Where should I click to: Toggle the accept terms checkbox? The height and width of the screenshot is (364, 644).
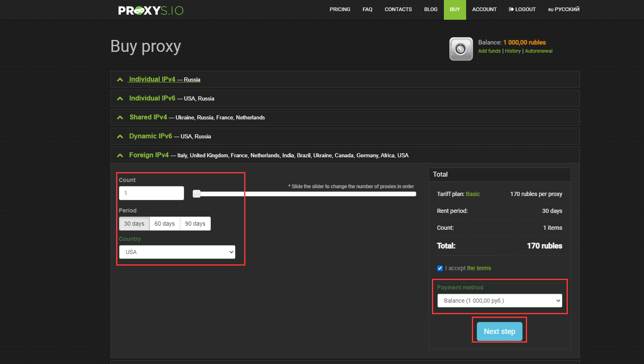[440, 268]
